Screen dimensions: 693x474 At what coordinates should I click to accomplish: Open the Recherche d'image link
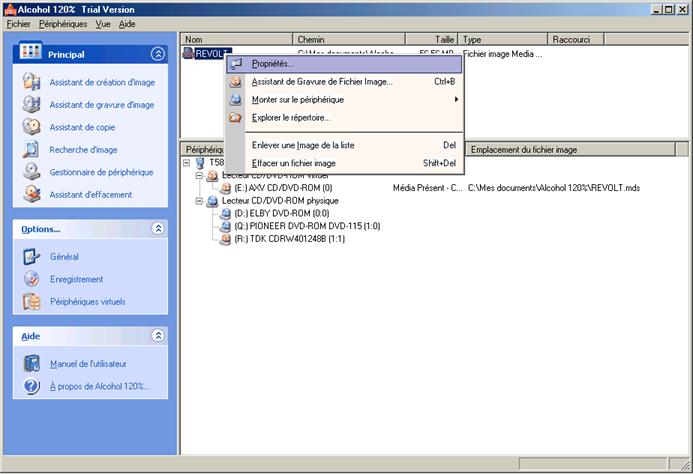[83, 150]
